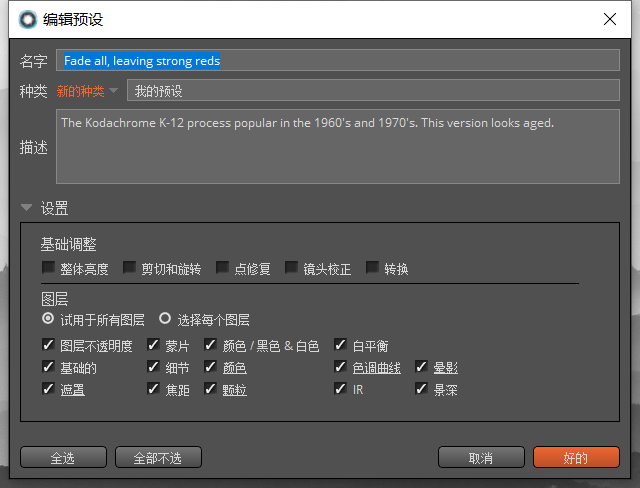
Task: Click the app logo icon in title bar
Action: point(27,19)
